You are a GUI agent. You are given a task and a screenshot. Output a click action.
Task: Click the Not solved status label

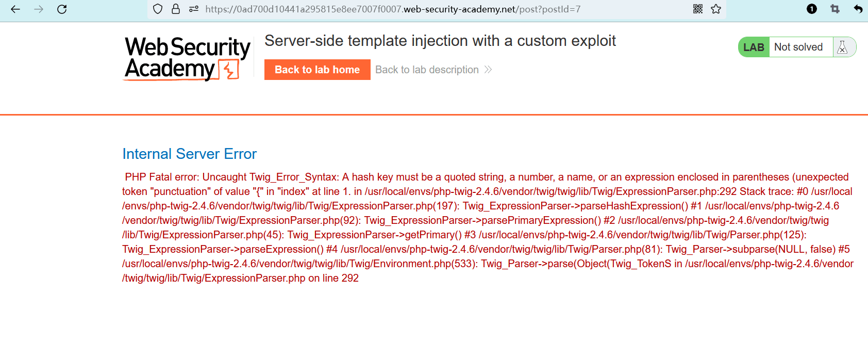[x=798, y=47]
